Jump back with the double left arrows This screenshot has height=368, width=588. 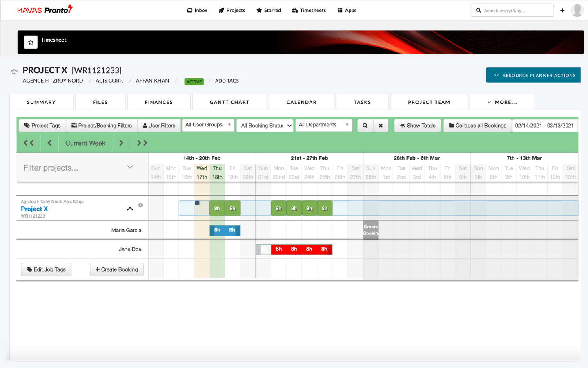pos(29,143)
